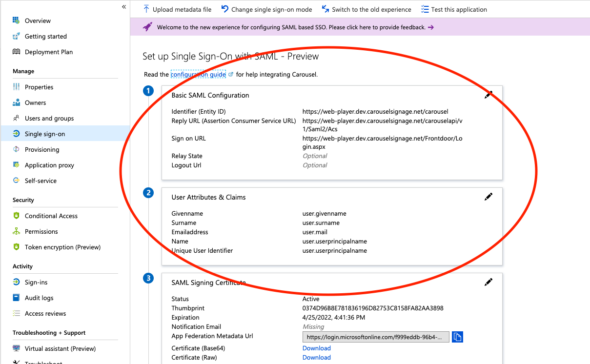Click the Users and groups icon
Viewport: 590px width, 364px height.
click(16, 119)
